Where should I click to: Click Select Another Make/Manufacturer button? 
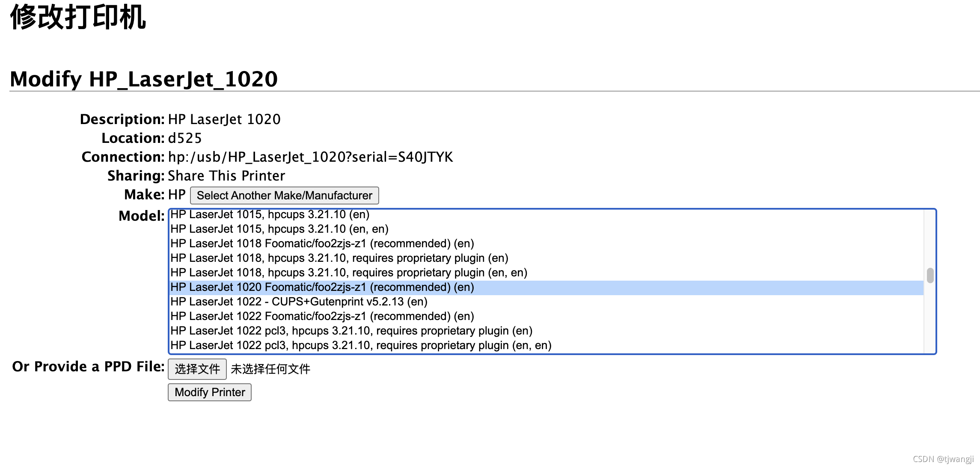tap(284, 195)
